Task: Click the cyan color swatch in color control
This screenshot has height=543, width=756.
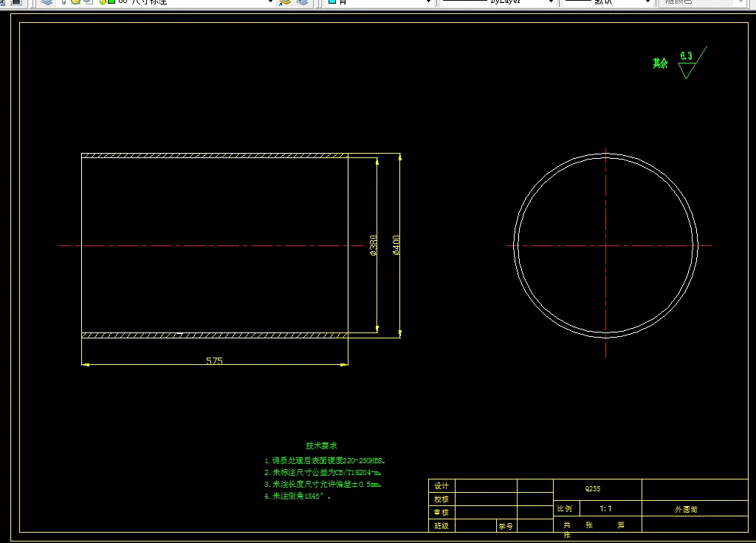Action: [x=331, y=2]
